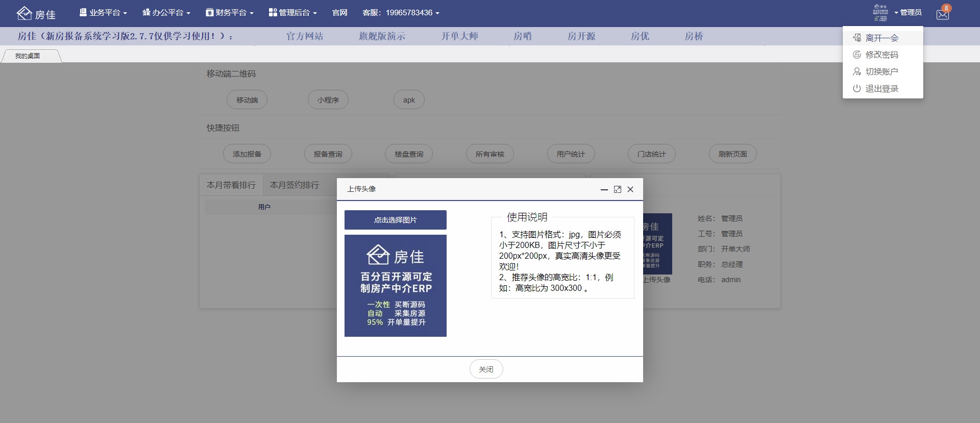Viewport: 980px width, 423px height.
Task: Click the admin phone value
Action: tap(731, 280)
